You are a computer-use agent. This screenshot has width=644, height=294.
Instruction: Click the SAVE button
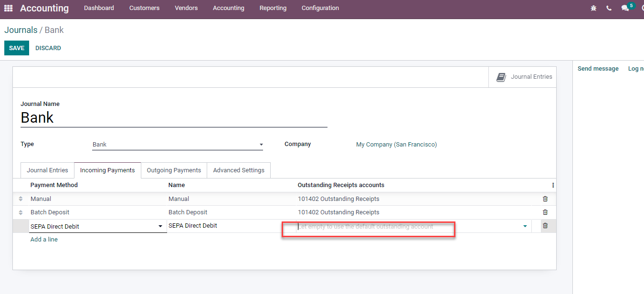click(16, 48)
